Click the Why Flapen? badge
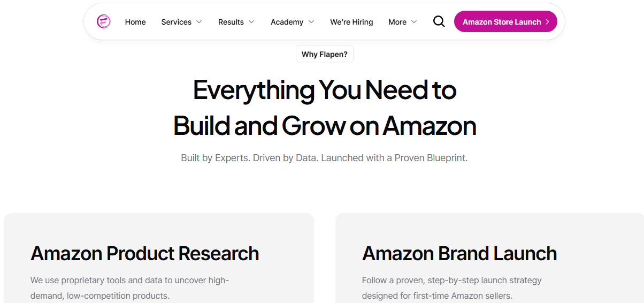Viewport: 644px width, 303px height. (325, 54)
